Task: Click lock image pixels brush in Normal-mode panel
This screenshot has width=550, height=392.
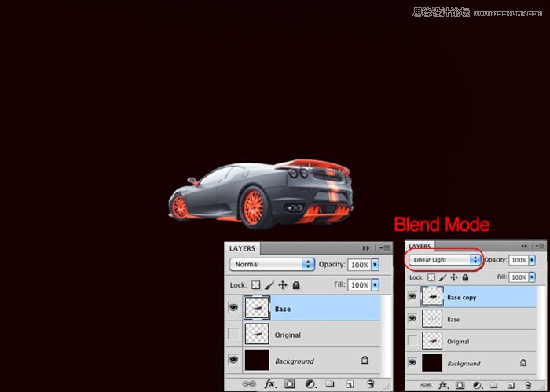Action: coord(269,285)
